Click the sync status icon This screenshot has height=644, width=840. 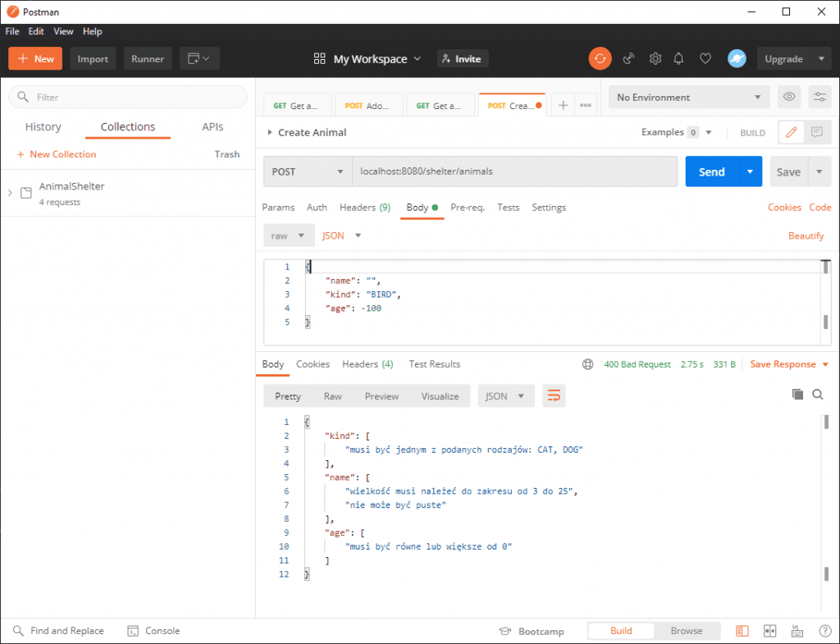point(600,59)
